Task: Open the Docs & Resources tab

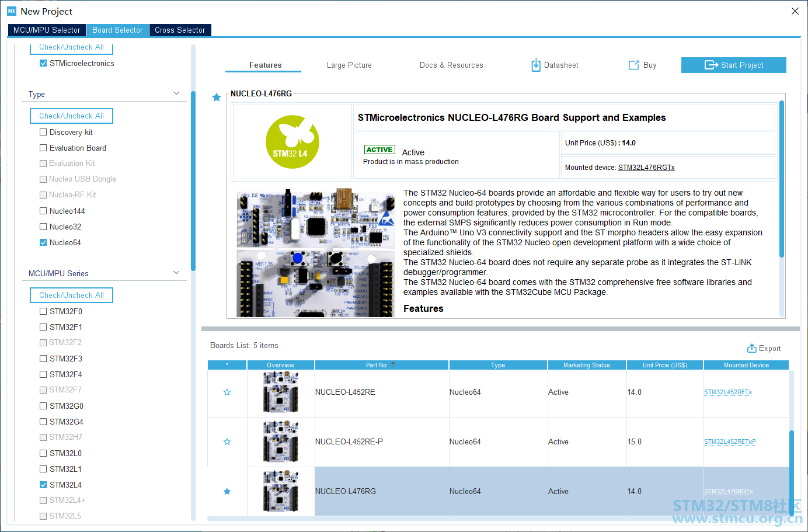Action: click(x=451, y=65)
